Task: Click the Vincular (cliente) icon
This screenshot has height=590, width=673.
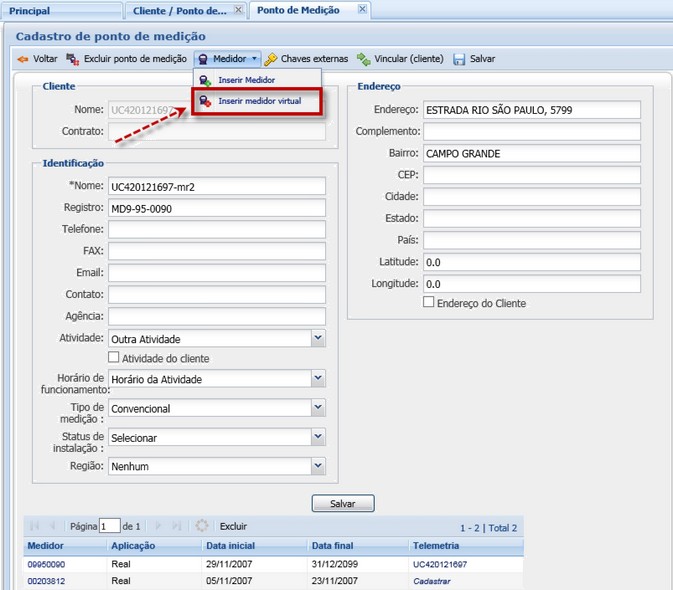Action: tap(364, 59)
